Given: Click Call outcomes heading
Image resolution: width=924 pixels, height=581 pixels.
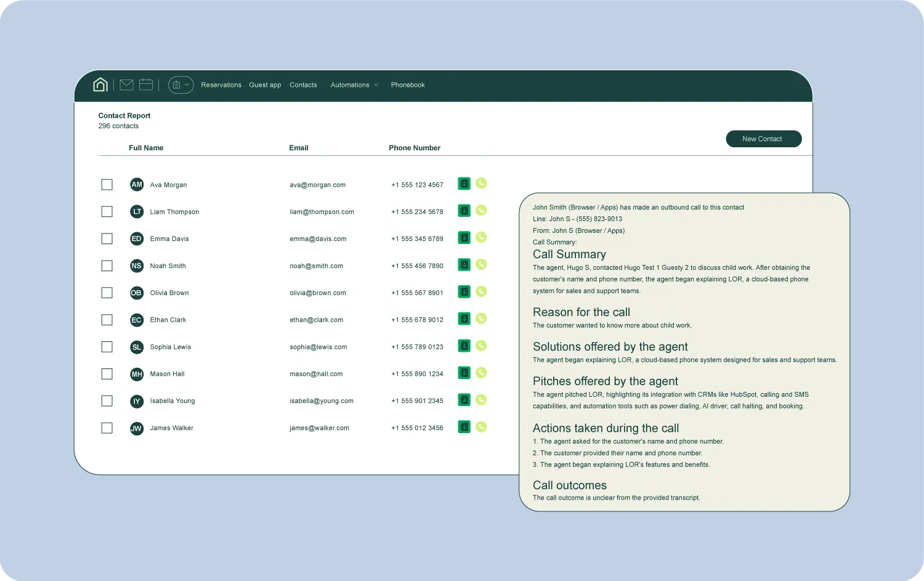Looking at the screenshot, I should (570, 486).
